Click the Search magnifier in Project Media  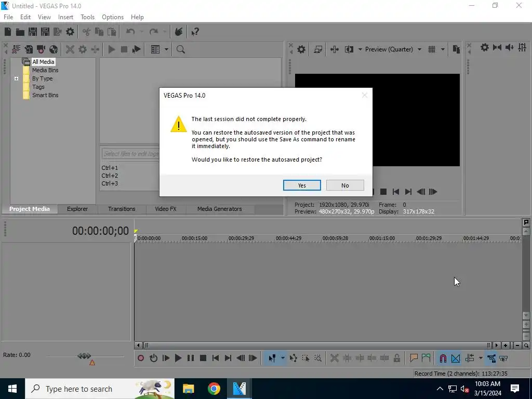pos(180,49)
